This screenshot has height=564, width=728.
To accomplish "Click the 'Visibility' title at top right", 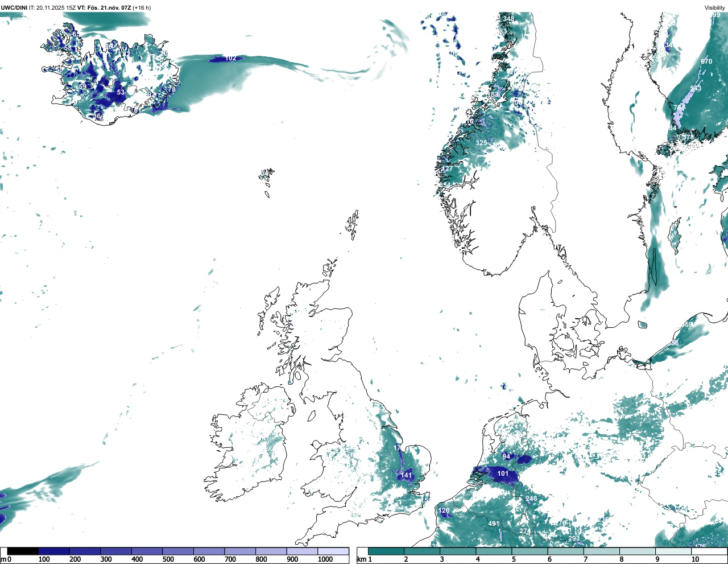I will 715,7.
